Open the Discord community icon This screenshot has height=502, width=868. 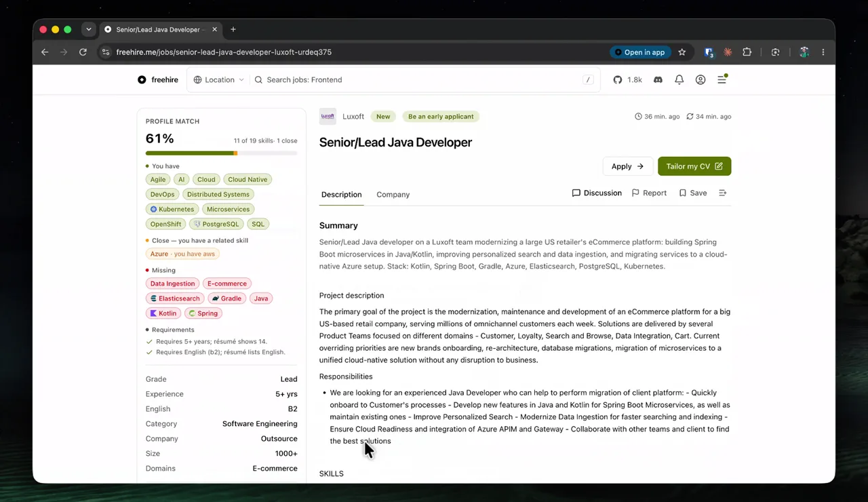658,80
